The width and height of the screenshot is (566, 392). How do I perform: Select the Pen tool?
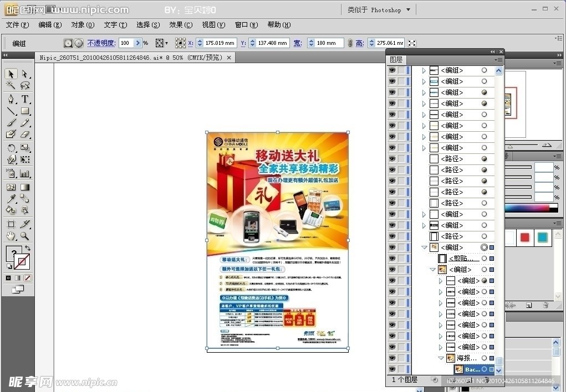11,99
